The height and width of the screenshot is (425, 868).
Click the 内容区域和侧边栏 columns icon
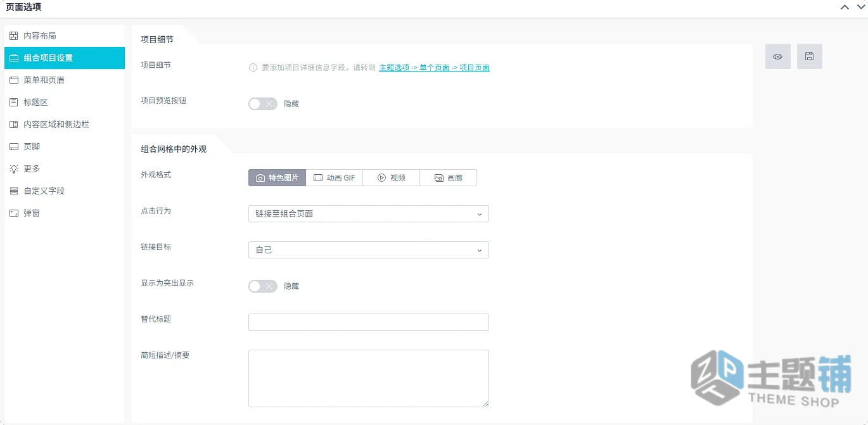(14, 125)
